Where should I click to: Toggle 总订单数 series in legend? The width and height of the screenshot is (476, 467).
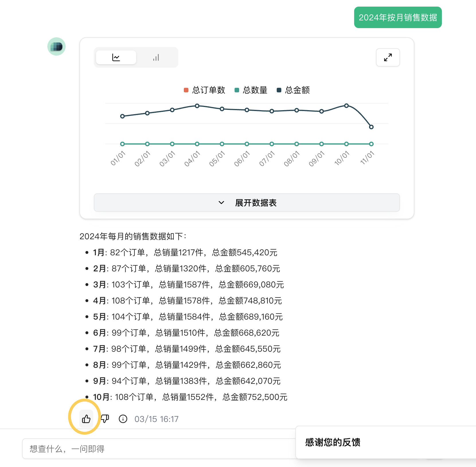pyautogui.click(x=204, y=90)
